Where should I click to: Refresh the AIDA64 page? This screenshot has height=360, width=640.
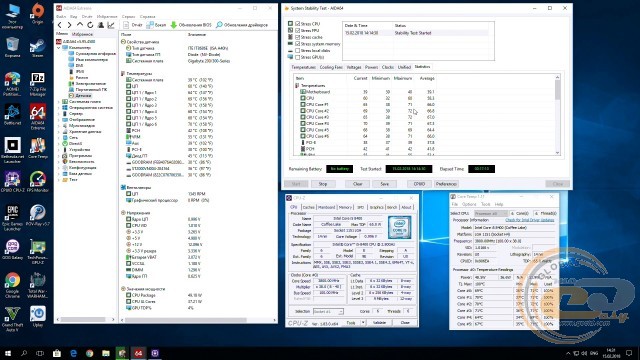90,25
